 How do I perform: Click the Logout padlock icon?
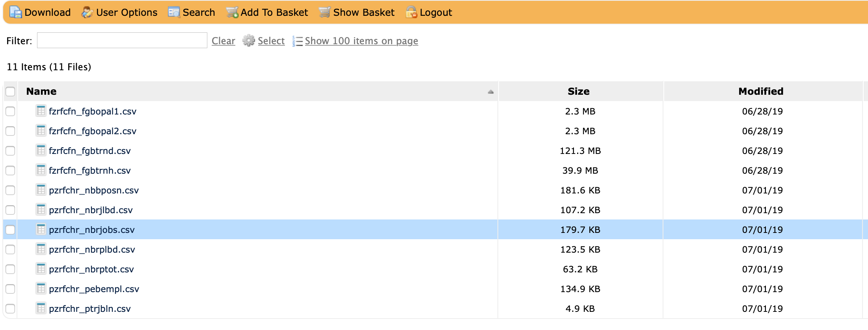click(x=411, y=13)
